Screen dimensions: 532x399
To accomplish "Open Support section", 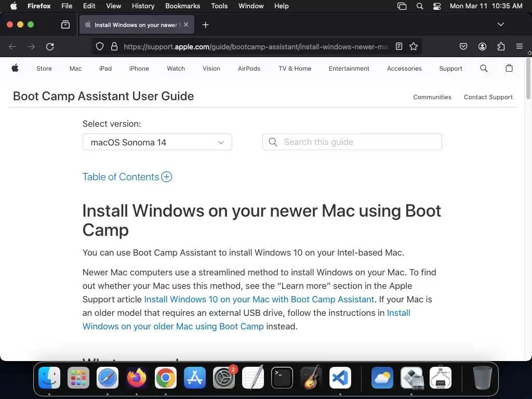I will tap(450, 69).
